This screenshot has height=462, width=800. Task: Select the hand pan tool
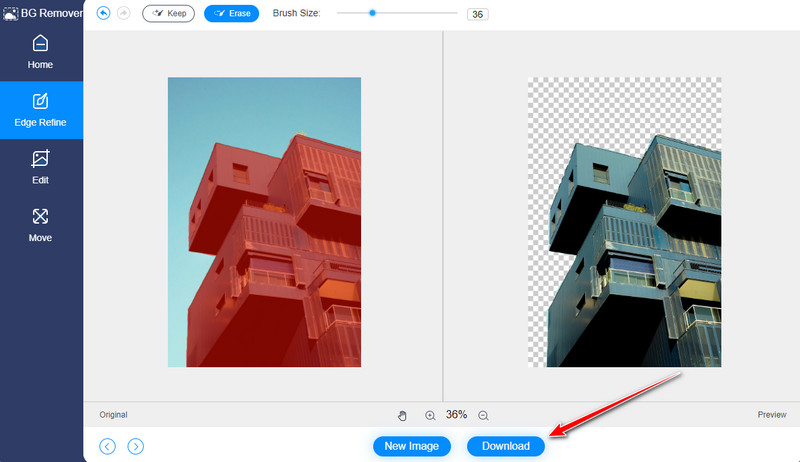click(x=402, y=415)
